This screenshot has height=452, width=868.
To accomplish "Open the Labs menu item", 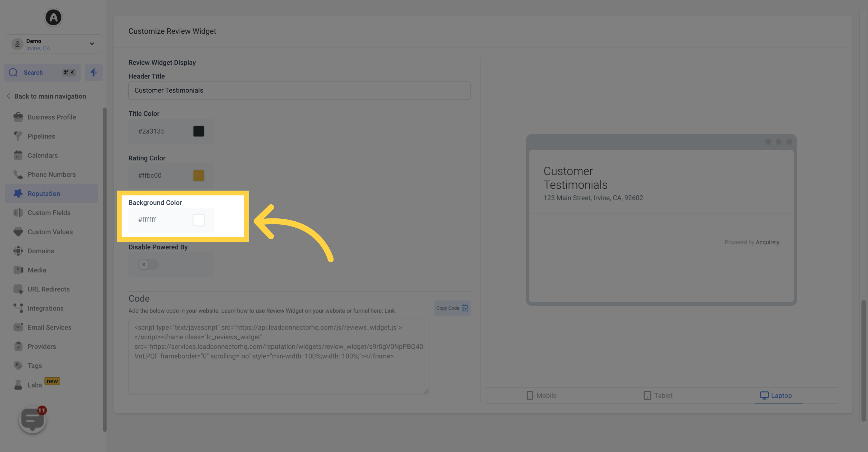I will pos(52,385).
